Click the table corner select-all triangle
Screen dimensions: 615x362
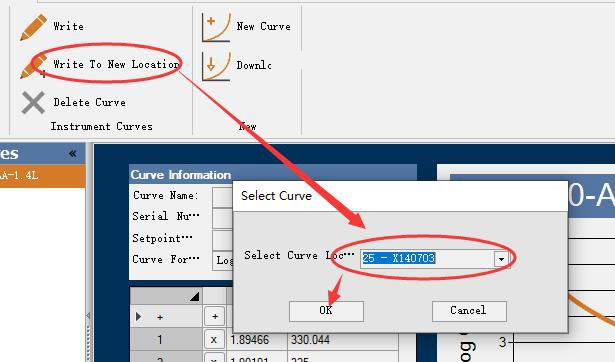point(195,296)
